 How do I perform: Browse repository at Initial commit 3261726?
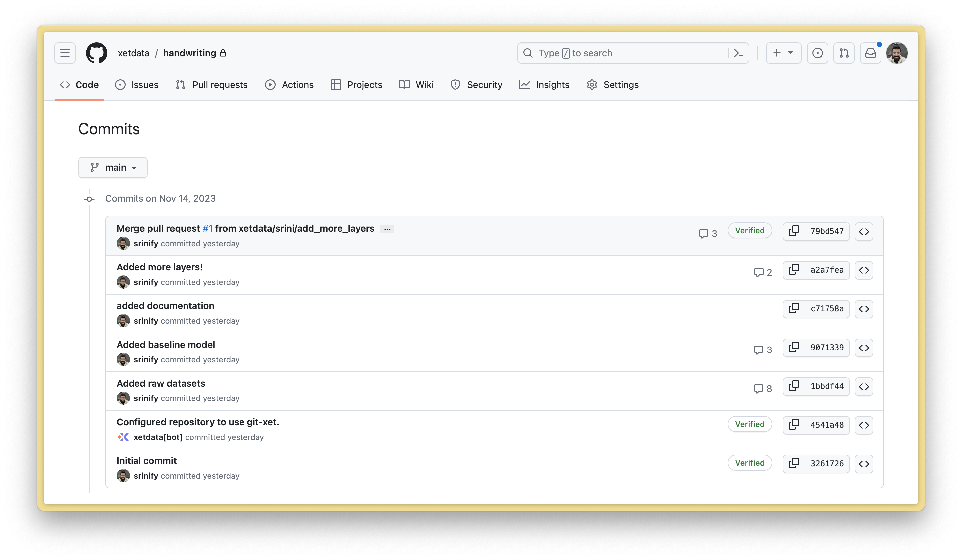[x=864, y=463]
